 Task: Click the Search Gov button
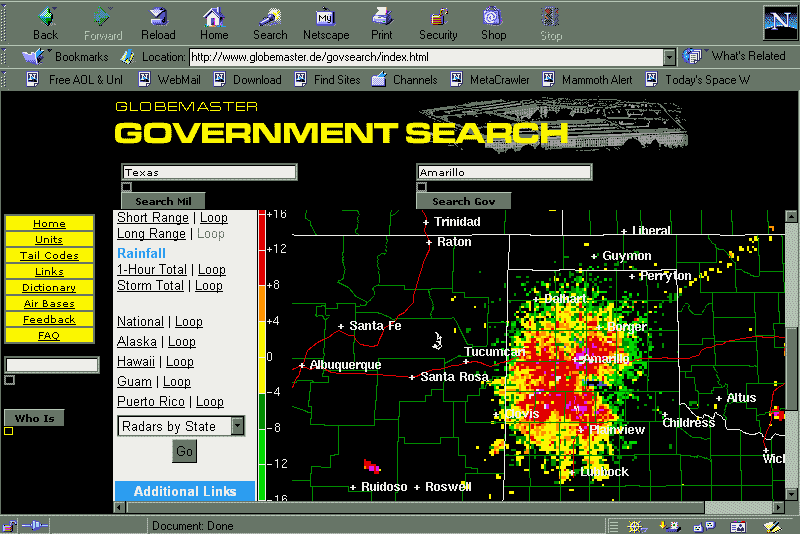click(x=463, y=201)
